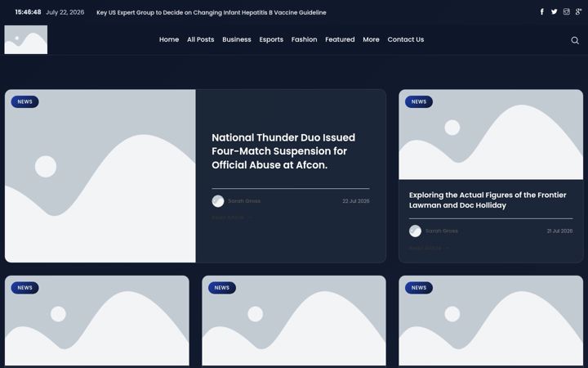588x368 pixels.
Task: Open the Google Plus social icon
Action: pos(578,11)
